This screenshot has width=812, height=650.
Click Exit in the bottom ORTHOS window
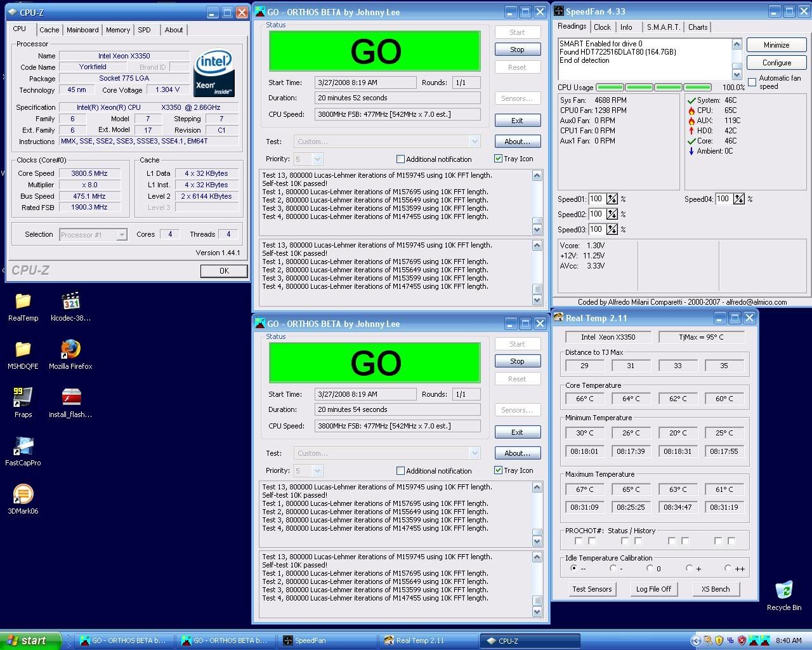[517, 432]
